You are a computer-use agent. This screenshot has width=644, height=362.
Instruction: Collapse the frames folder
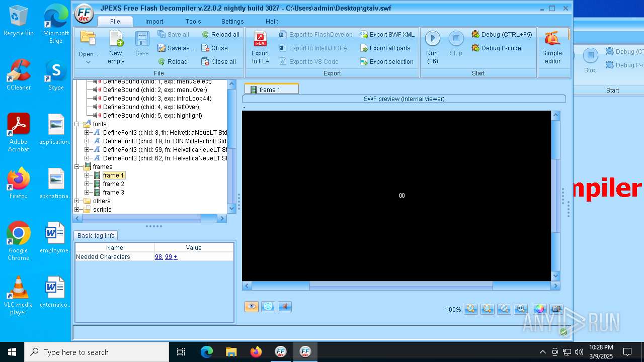point(77,167)
